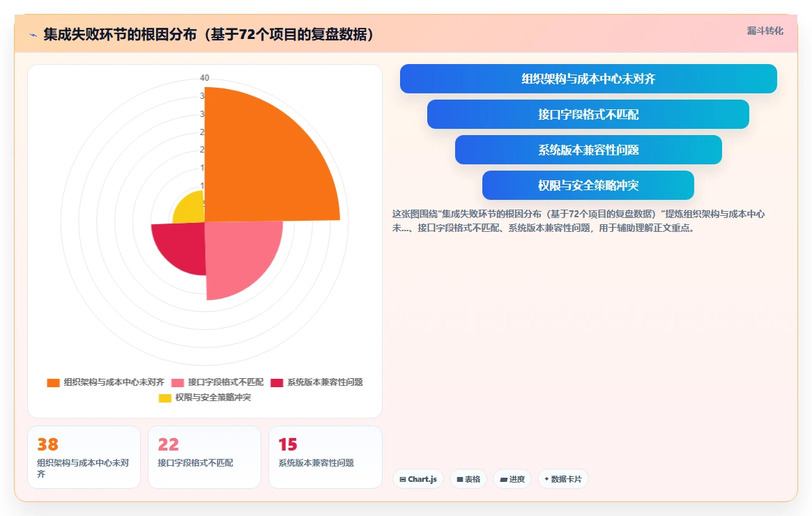Open the stat card showing 38
Screen dimensions: 812x516
(84, 458)
